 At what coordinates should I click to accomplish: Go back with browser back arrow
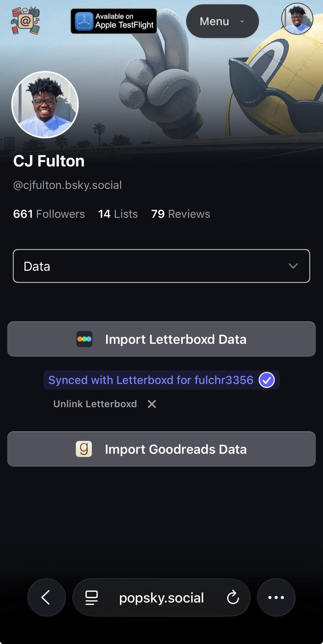46,598
